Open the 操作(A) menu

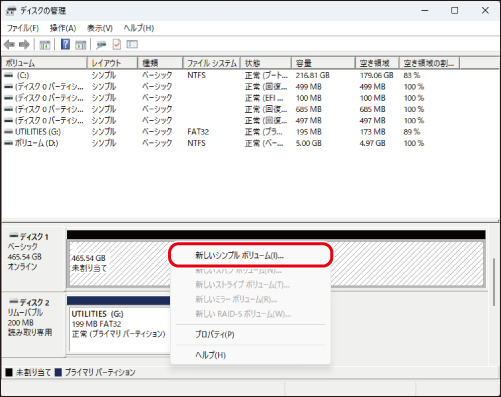tap(63, 28)
